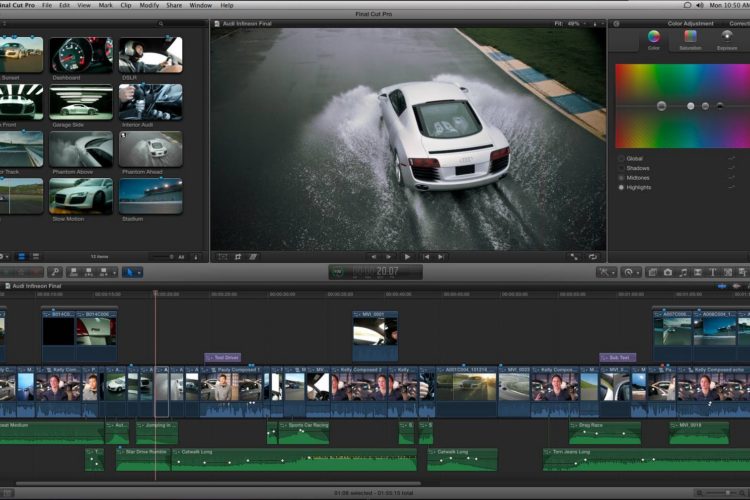Open the photos browser camera icon
The width and height of the screenshot is (750, 500).
667,272
